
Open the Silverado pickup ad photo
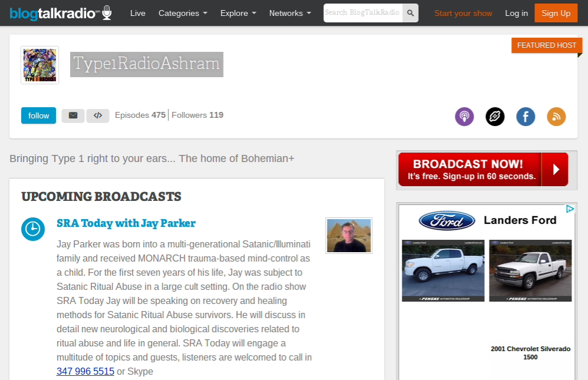coord(530,270)
